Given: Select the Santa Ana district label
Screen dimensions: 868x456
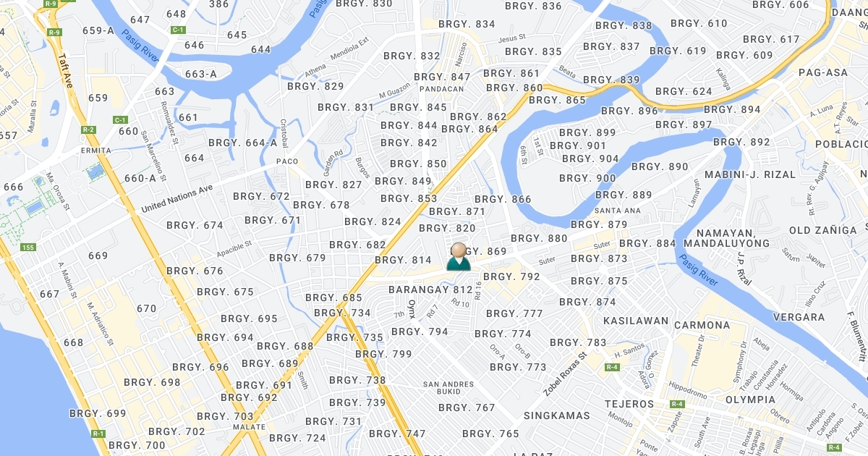Looking at the screenshot, I should click(x=618, y=211).
